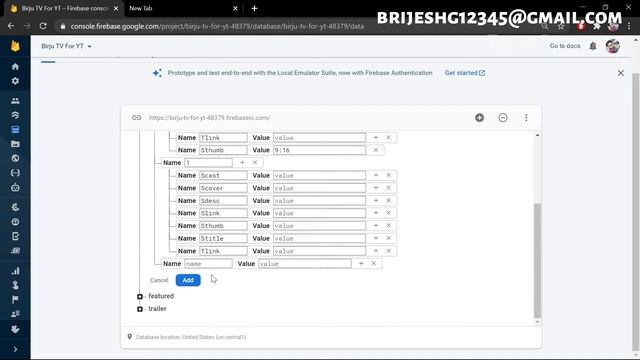Click the remove minus circle icon

click(x=503, y=118)
